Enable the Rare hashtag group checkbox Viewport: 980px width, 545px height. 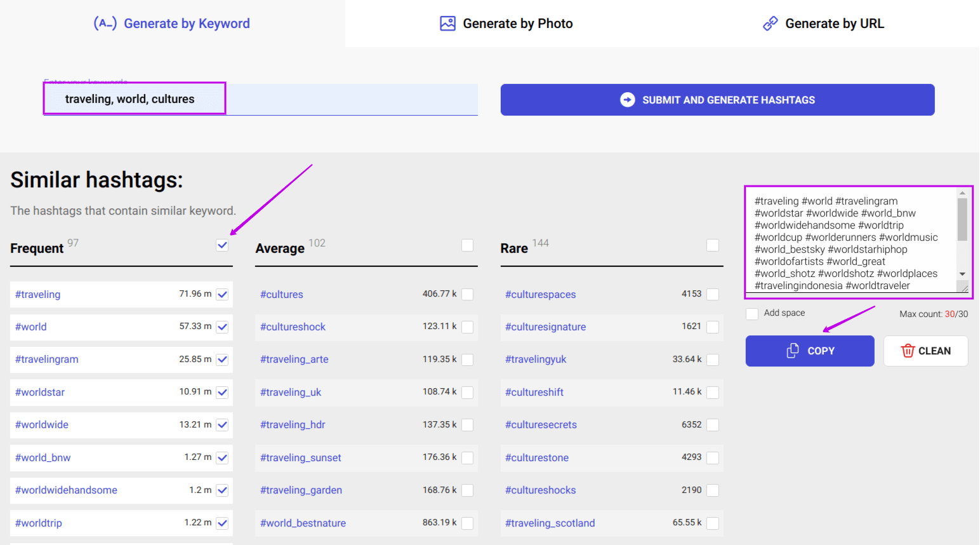[x=712, y=245]
